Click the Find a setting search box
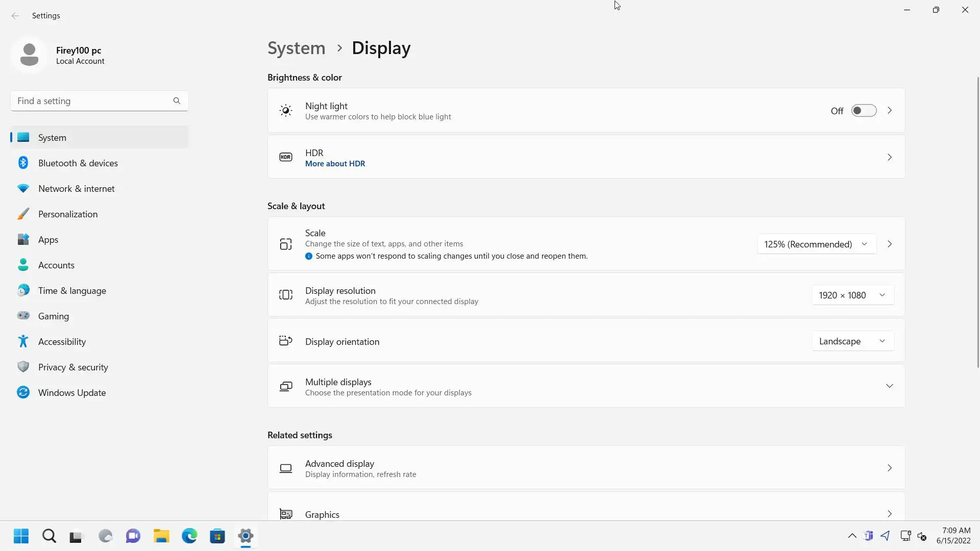This screenshot has width=980, height=551. [92, 101]
